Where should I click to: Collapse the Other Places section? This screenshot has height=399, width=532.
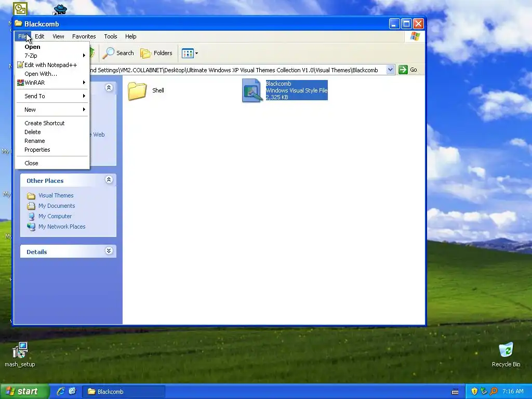tap(109, 180)
